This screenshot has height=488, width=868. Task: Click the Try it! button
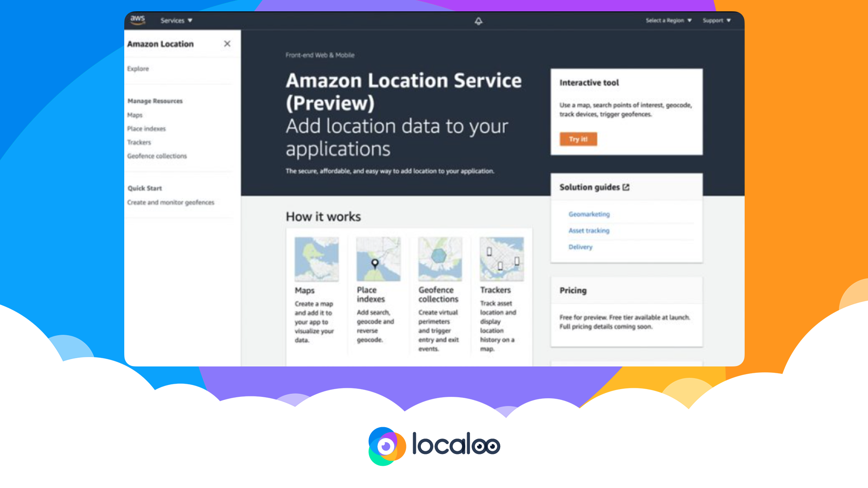point(578,139)
